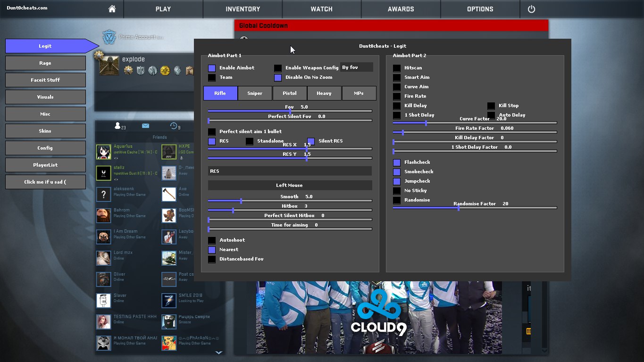Open the friends list icon showing 23
Screen dimensions: 644x362
(x=120, y=126)
